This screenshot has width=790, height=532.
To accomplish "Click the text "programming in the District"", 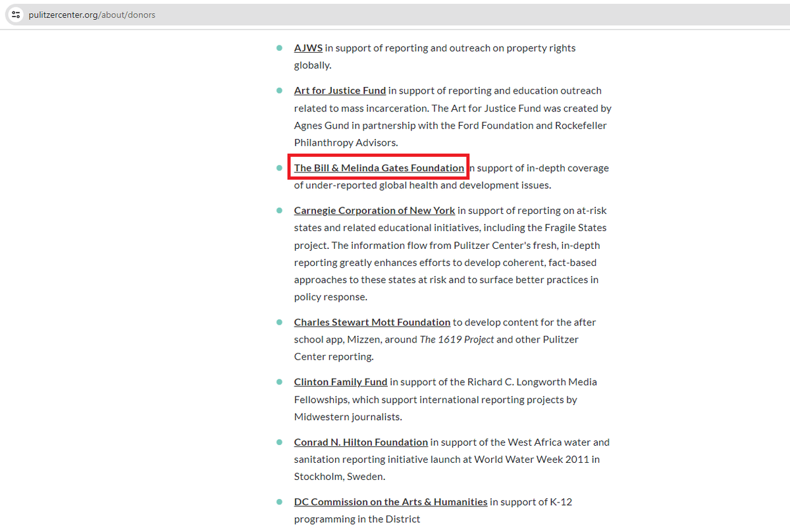I will pyautogui.click(x=357, y=519).
